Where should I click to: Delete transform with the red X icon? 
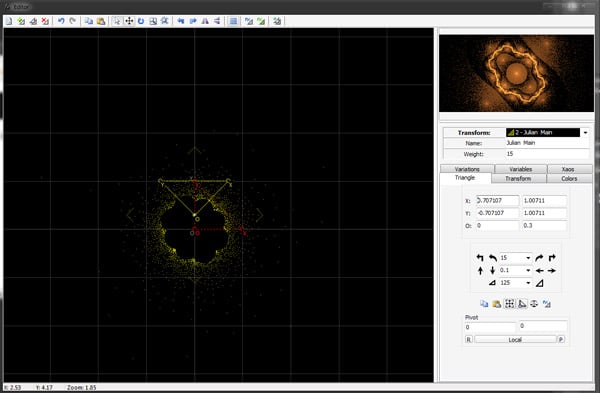(x=45, y=21)
